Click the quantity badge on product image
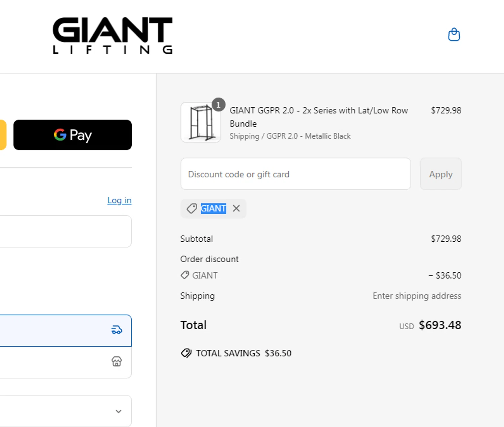 [218, 105]
